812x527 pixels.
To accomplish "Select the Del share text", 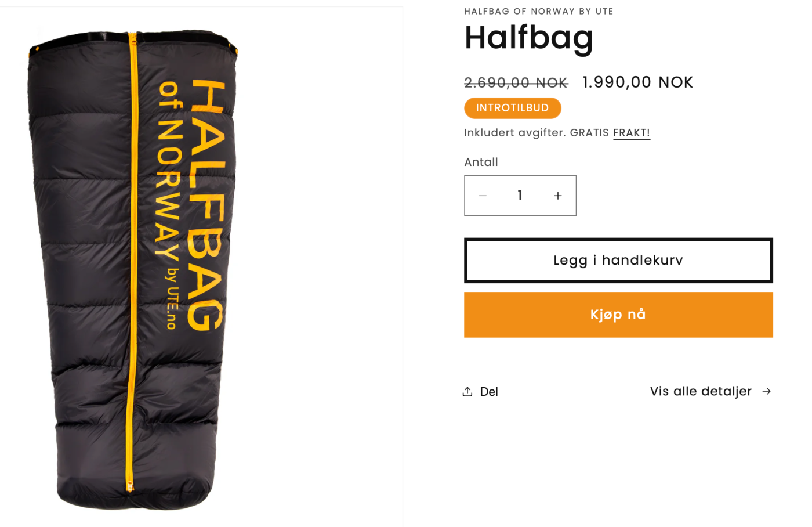I will [489, 392].
